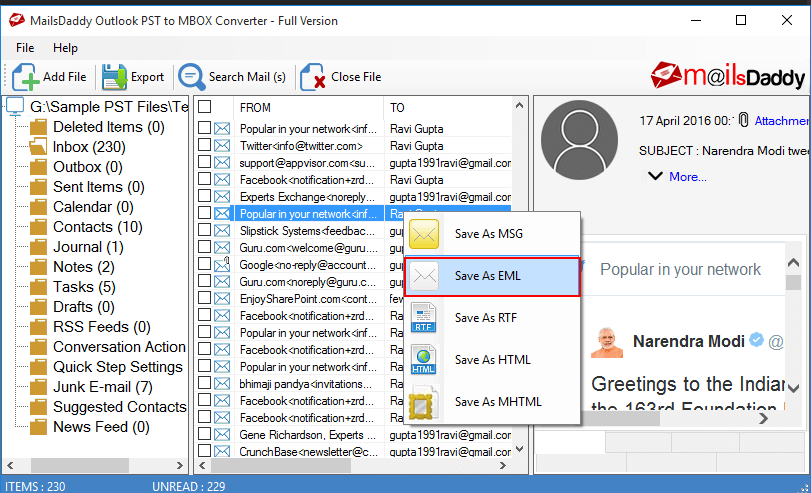The image size is (811, 493).
Task: Expand the More details chevron
Action: coord(655,176)
